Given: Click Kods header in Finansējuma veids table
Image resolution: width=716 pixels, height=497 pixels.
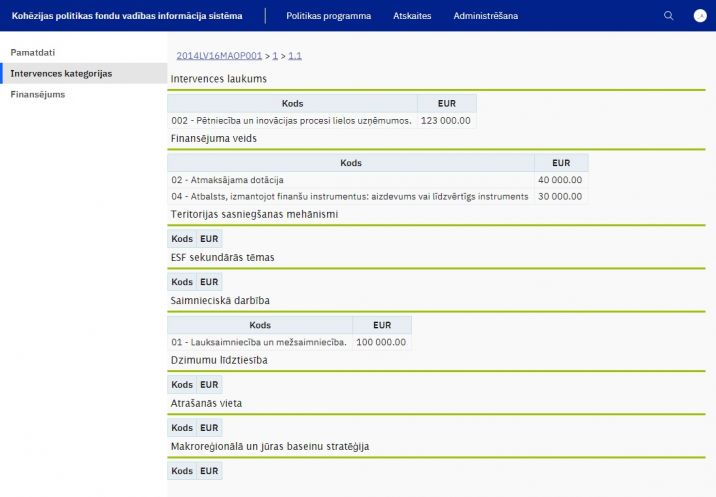Looking at the screenshot, I should (x=351, y=163).
